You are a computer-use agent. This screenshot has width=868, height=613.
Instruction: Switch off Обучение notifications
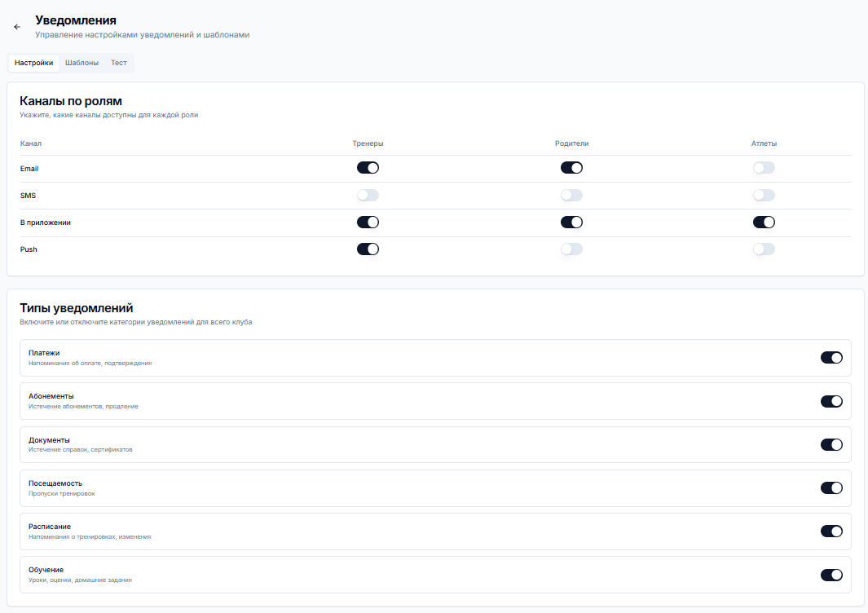(x=831, y=575)
